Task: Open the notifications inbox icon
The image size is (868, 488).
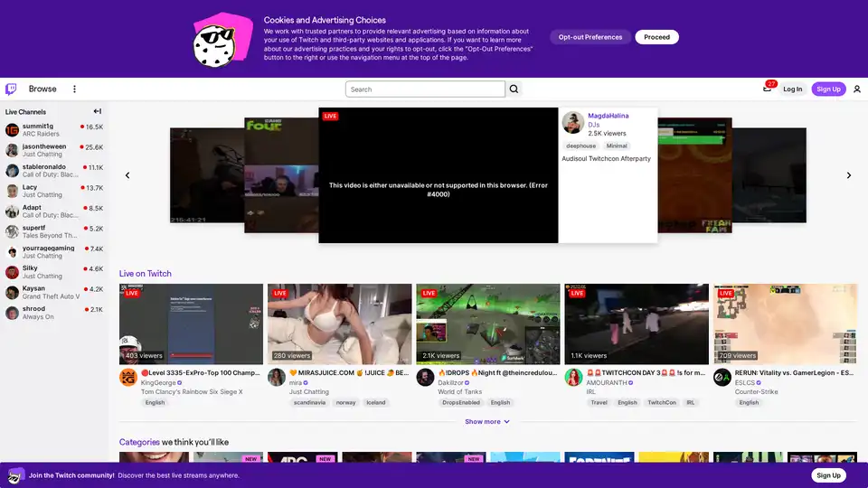Action: [x=768, y=89]
